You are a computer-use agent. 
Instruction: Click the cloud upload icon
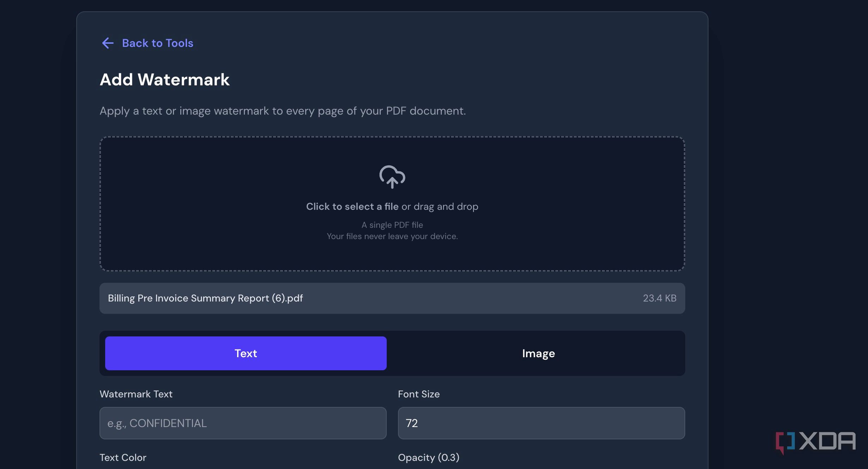pos(392,177)
